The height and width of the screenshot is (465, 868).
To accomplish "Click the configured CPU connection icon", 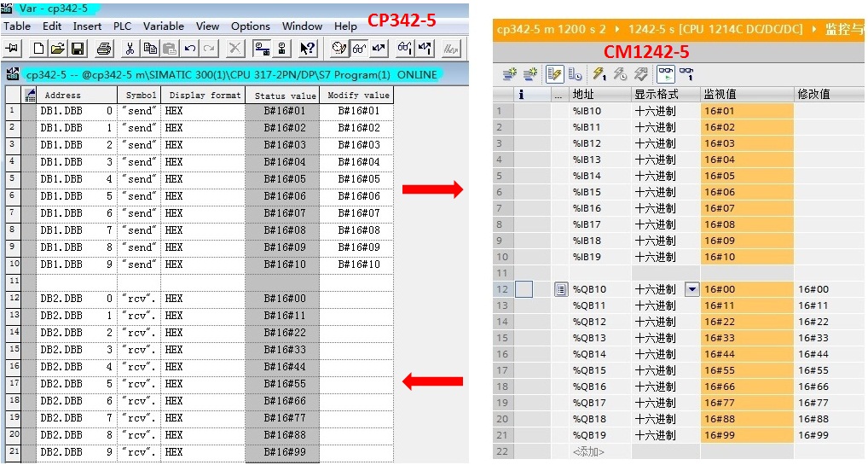I will 261,49.
